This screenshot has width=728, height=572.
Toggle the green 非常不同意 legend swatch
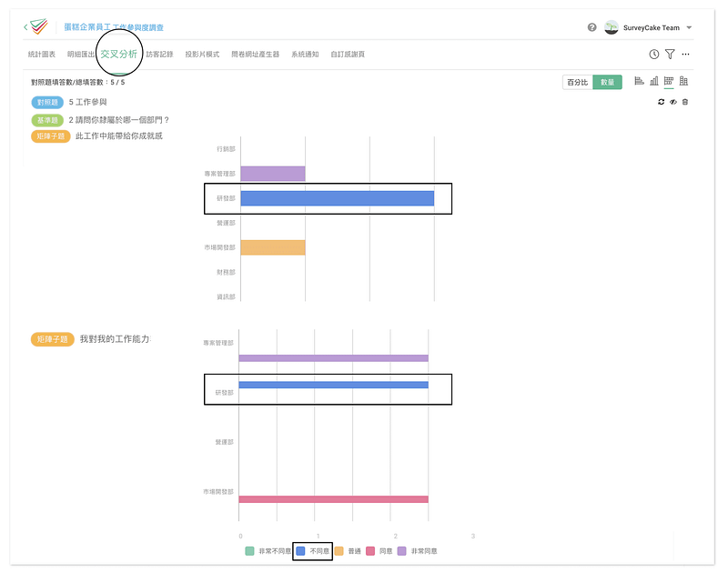click(249, 551)
